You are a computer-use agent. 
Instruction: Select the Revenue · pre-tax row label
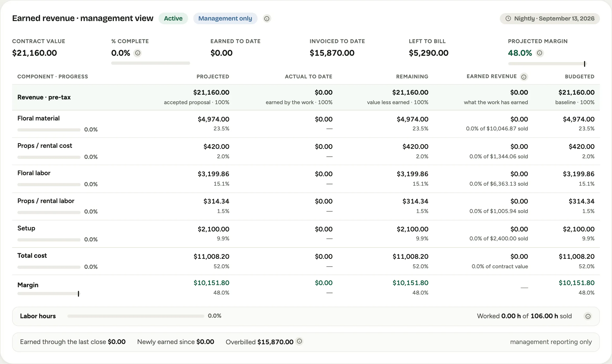pyautogui.click(x=44, y=97)
